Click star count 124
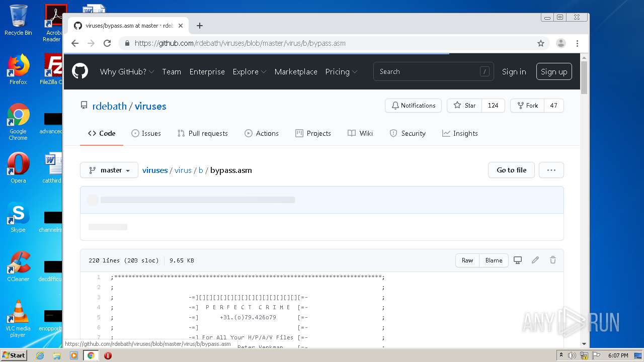The image size is (644, 362). point(493,106)
